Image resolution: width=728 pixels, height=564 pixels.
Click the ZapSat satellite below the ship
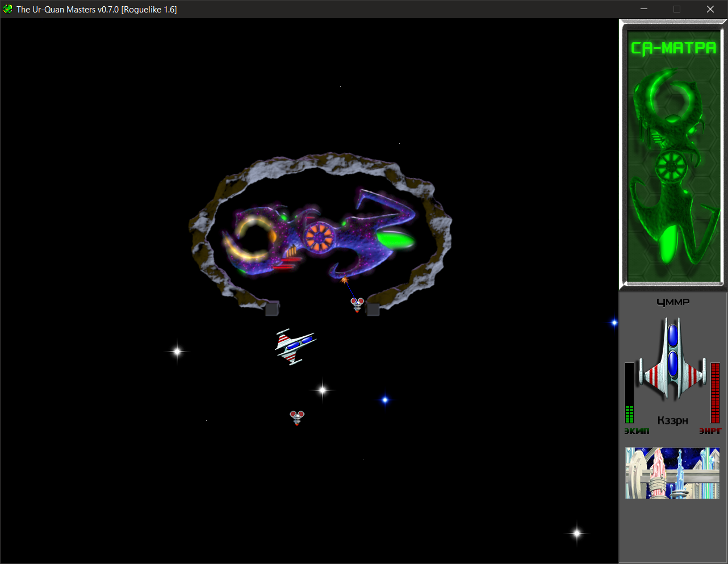coord(297,418)
